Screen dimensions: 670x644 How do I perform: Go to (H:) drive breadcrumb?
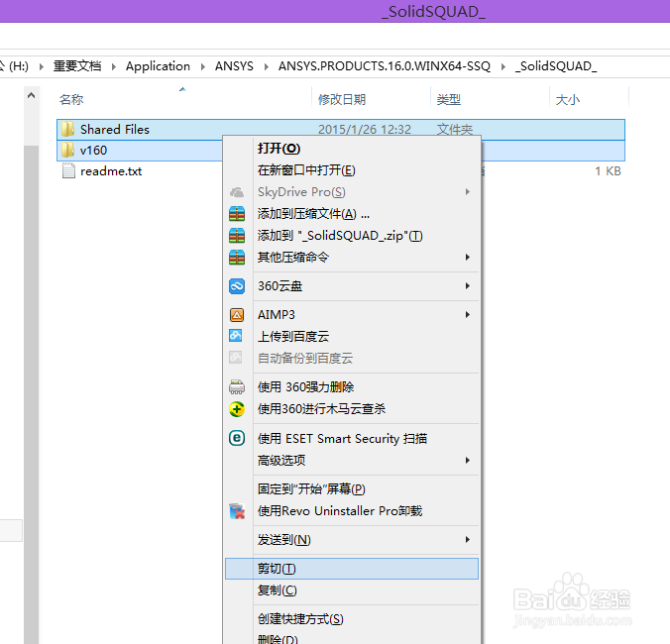[x=17, y=66]
